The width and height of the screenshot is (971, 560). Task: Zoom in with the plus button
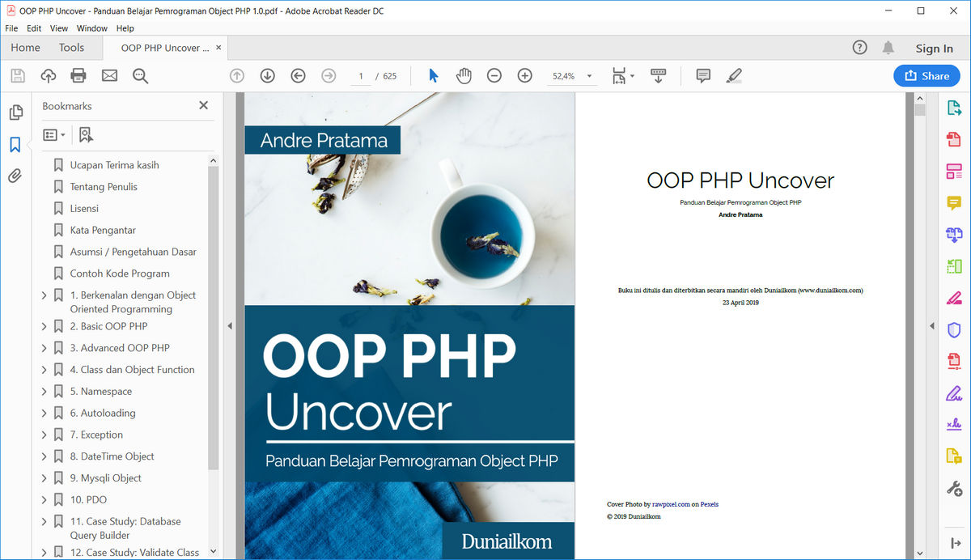524,76
